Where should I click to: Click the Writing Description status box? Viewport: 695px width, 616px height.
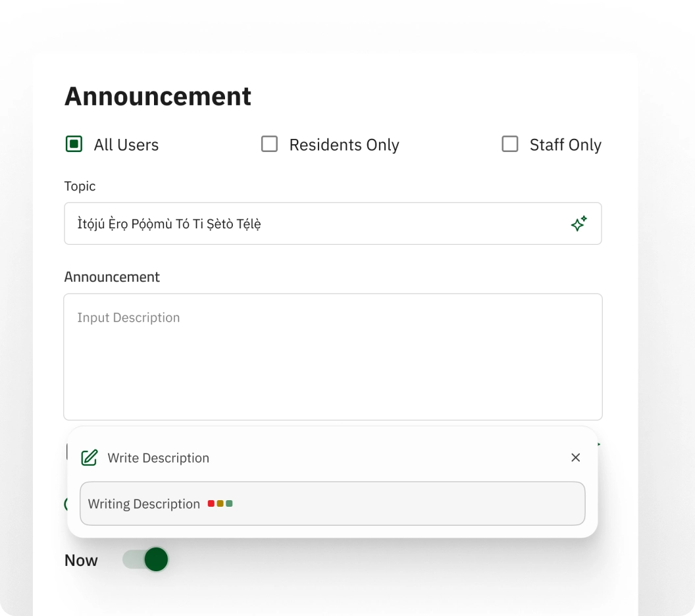[332, 503]
